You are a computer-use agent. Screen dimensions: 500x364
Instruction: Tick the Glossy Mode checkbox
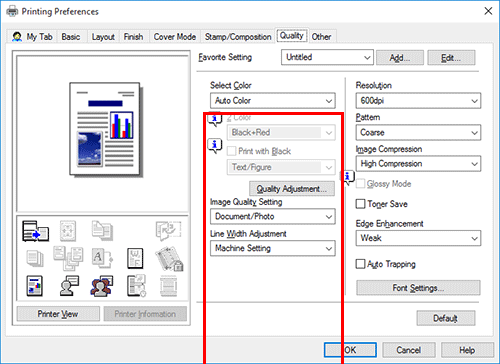(360, 184)
